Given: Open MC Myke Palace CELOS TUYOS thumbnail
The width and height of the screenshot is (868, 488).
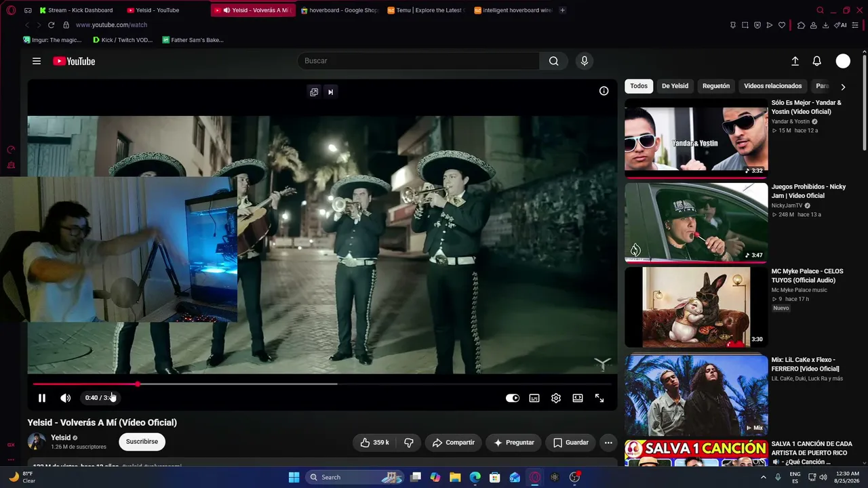Looking at the screenshot, I should coord(696,306).
